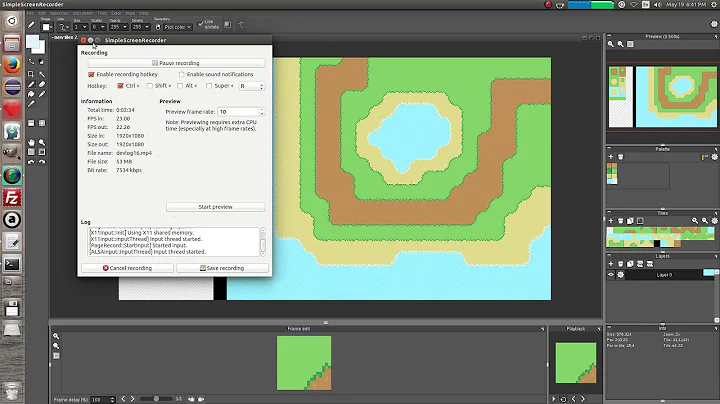Open Palette panel settings gear
This screenshot has width=720, height=404.
pos(714,157)
